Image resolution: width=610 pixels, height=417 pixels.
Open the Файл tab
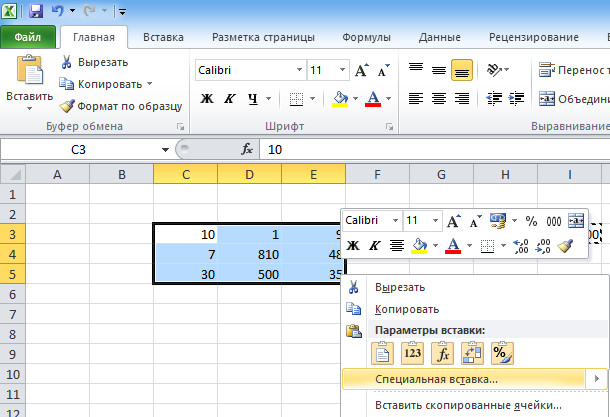pyautogui.click(x=28, y=37)
